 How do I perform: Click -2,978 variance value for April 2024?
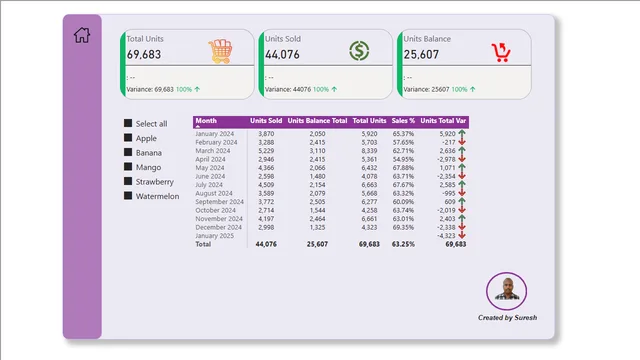point(446,159)
